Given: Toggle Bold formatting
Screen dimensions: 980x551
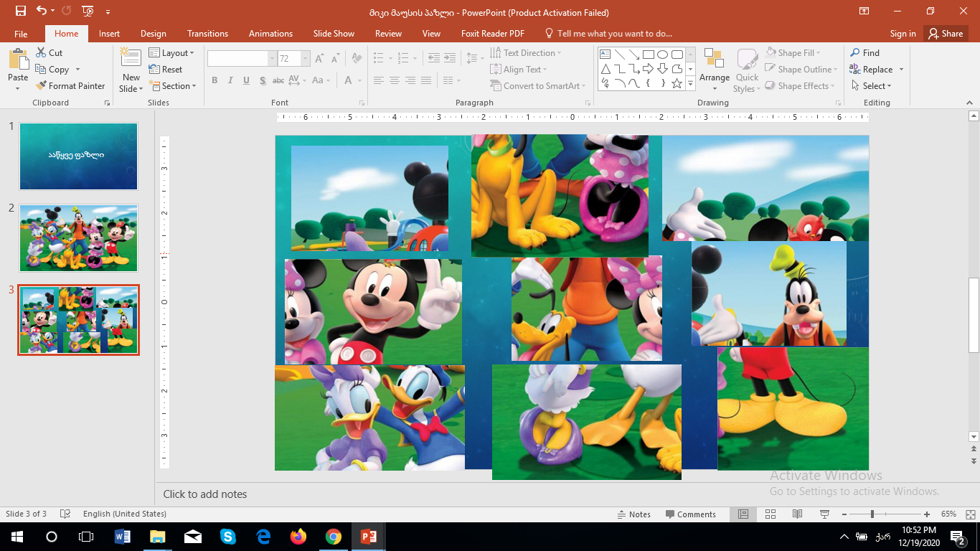Looking at the screenshot, I should tap(215, 81).
